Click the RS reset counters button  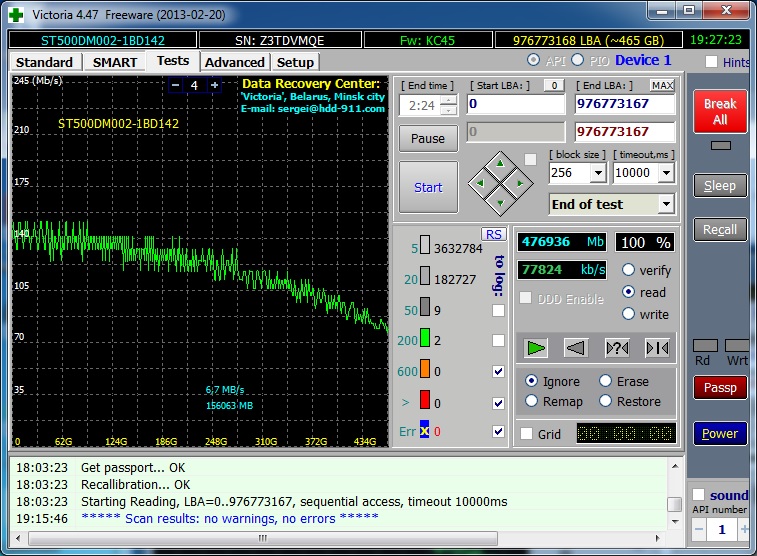tap(493, 235)
